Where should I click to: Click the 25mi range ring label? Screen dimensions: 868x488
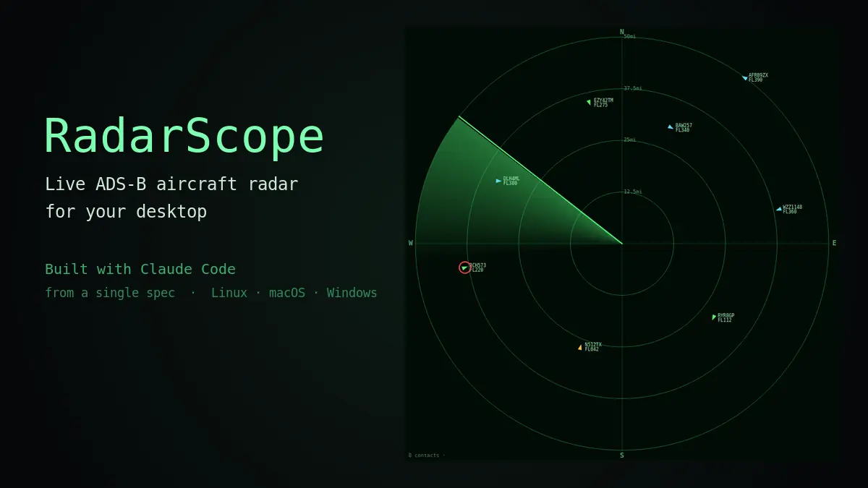click(x=630, y=140)
